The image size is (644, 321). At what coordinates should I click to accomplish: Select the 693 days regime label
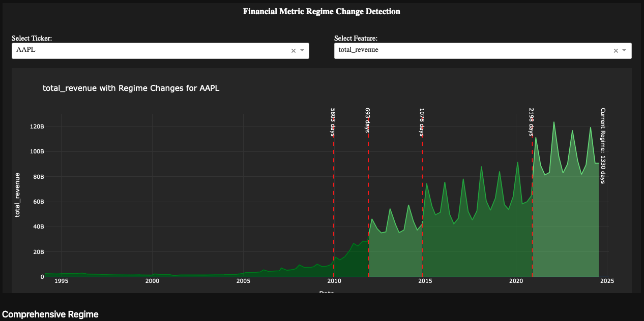click(x=367, y=120)
